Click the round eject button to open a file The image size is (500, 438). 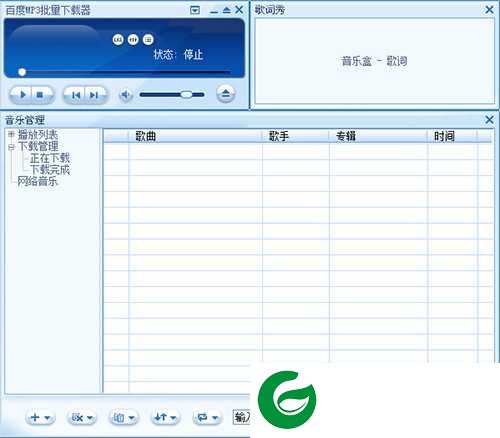226,94
